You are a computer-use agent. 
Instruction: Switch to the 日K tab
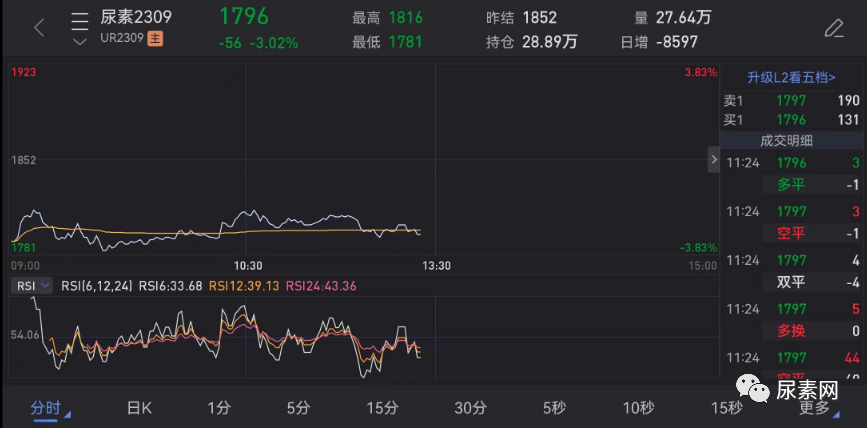click(x=139, y=409)
